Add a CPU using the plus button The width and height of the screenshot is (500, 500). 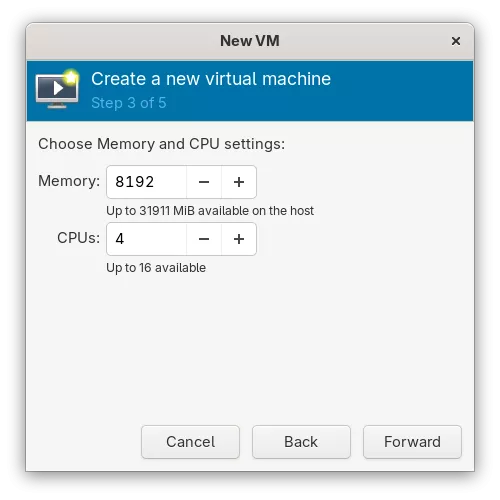tap(239, 239)
